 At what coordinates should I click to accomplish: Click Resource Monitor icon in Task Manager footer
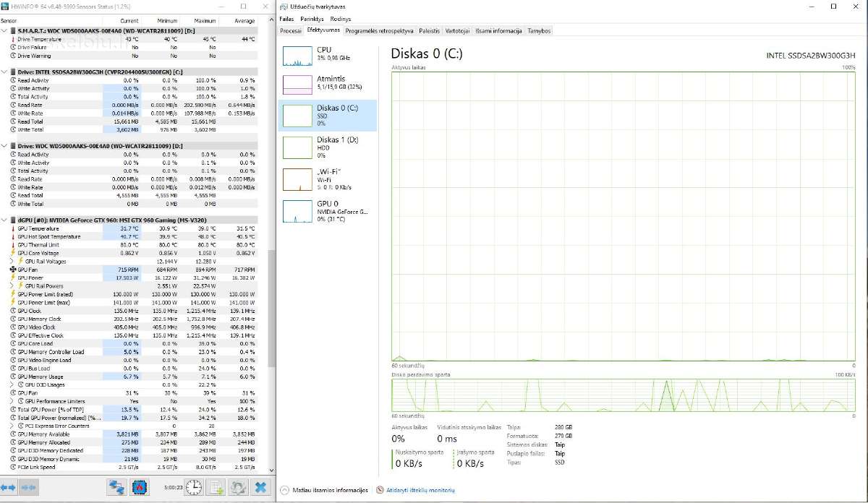coord(380,490)
